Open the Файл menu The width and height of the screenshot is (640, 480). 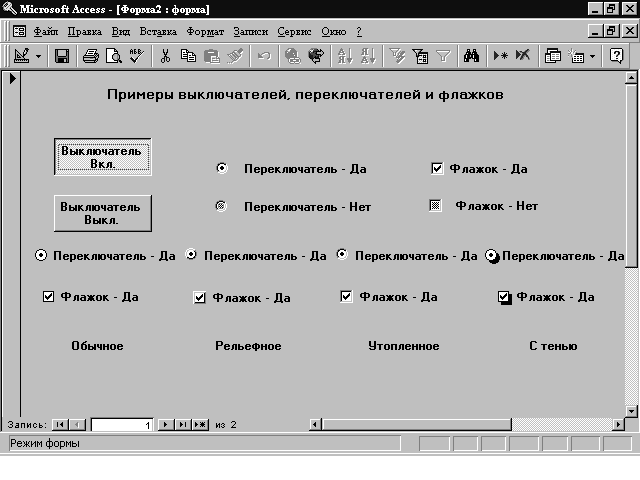click(46, 31)
